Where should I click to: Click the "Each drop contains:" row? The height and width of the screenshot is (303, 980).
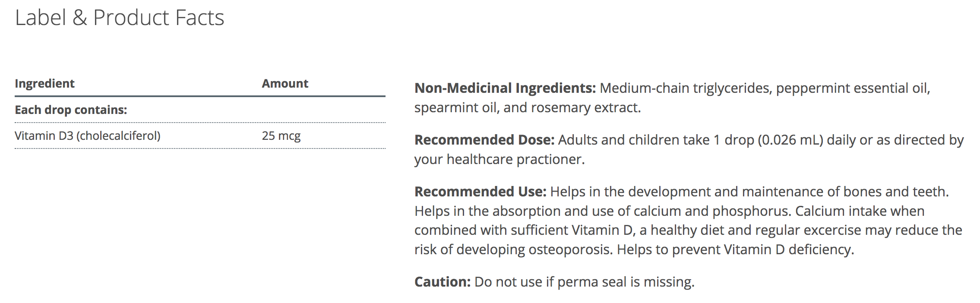tap(71, 110)
